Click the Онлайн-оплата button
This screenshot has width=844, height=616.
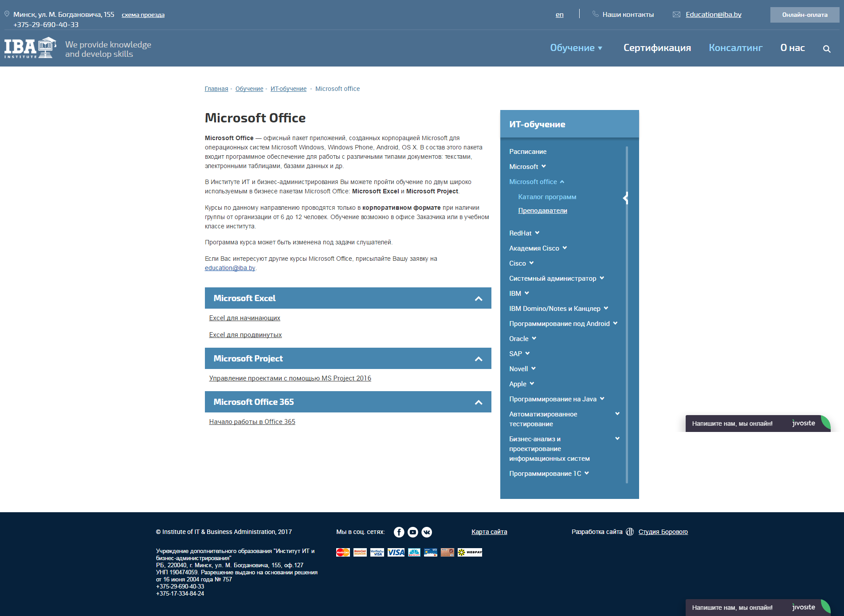pyautogui.click(x=805, y=15)
